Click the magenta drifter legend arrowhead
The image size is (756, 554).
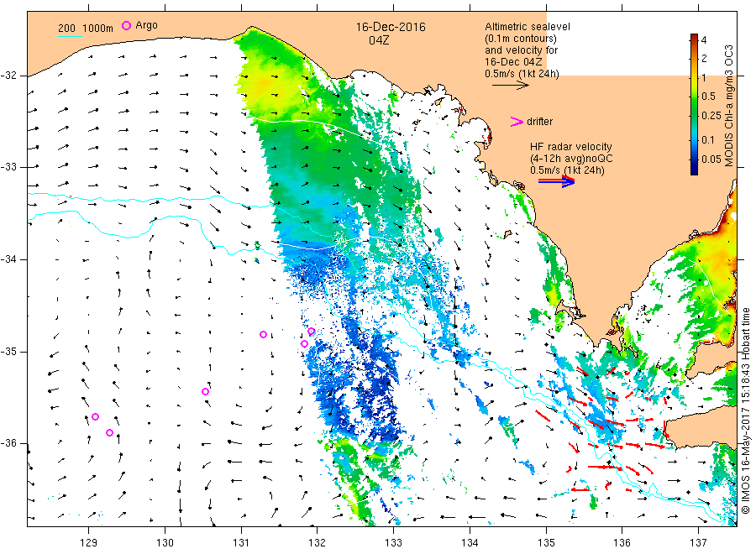coord(517,122)
